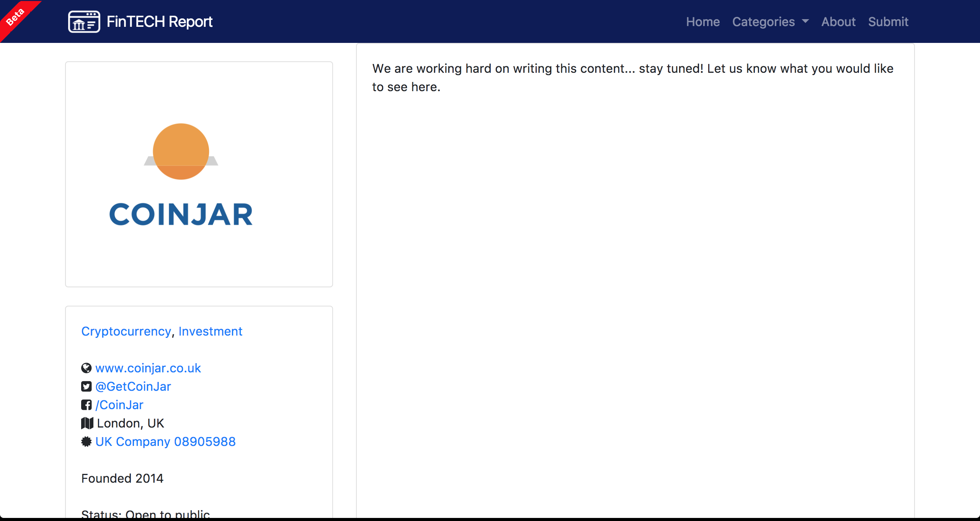The image size is (980, 521).
Task: Click the Twitter icon next to @GetCoinJar
Action: coord(87,387)
